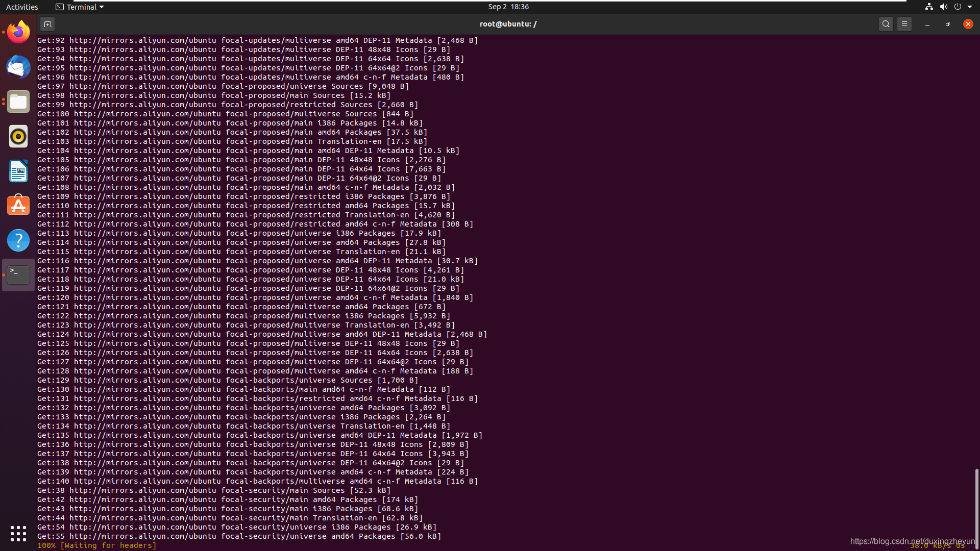Open the Files manager in dock
This screenshot has width=980, height=551.
tap(18, 102)
